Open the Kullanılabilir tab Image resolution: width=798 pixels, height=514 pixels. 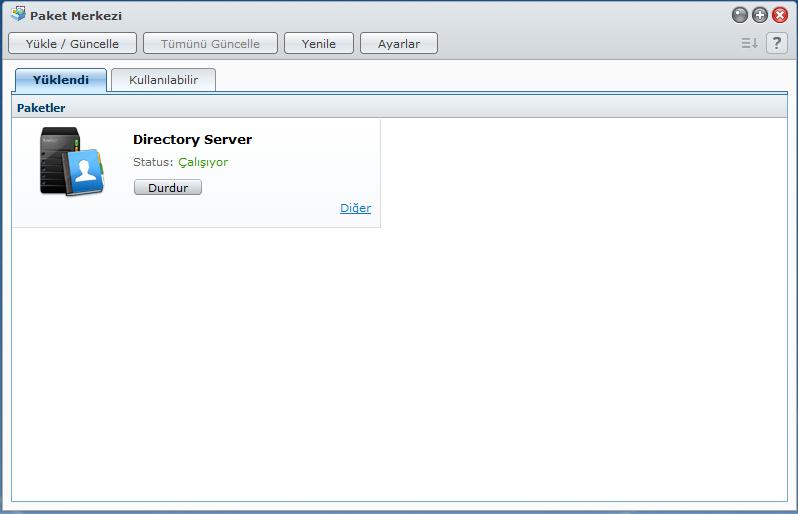(x=163, y=80)
